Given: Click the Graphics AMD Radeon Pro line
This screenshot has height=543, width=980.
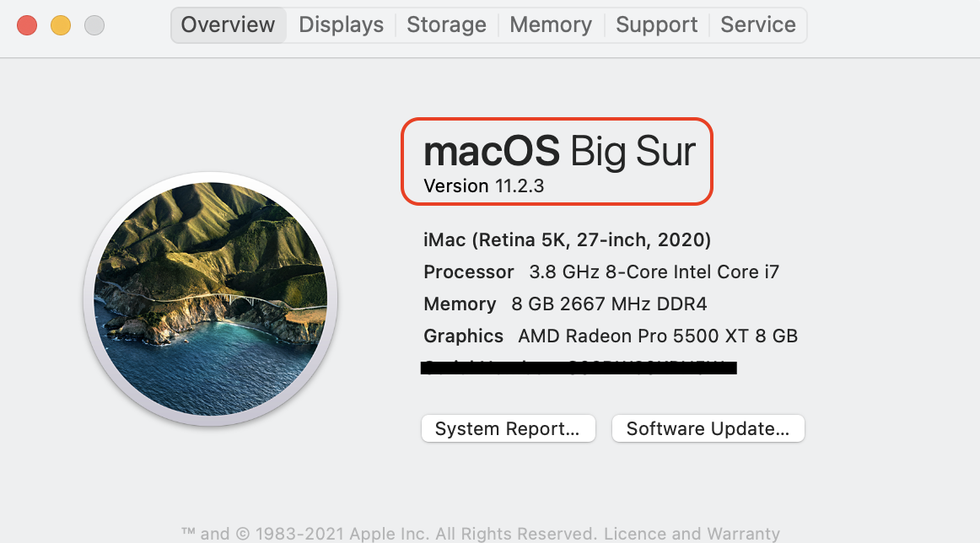Looking at the screenshot, I should point(610,336).
